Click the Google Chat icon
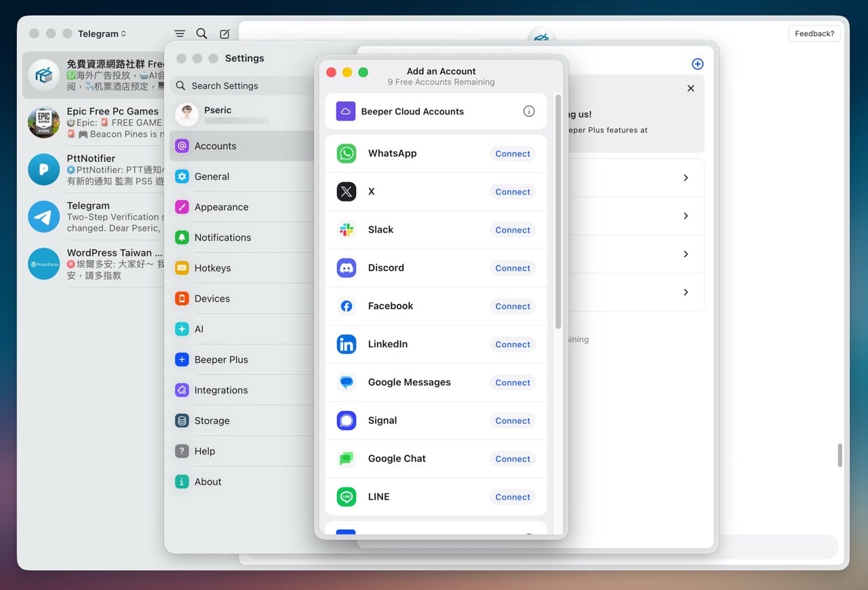 pyautogui.click(x=347, y=458)
